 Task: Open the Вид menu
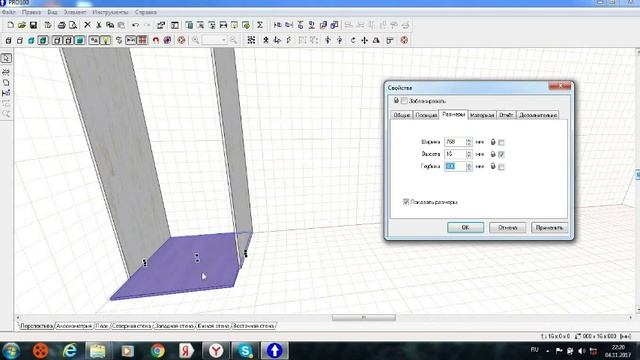click(52, 12)
